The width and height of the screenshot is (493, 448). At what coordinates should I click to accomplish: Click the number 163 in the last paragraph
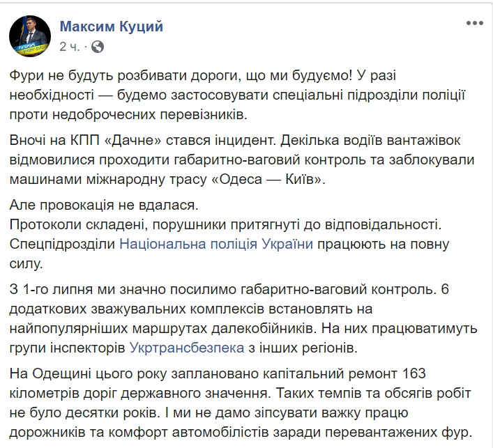click(414, 374)
